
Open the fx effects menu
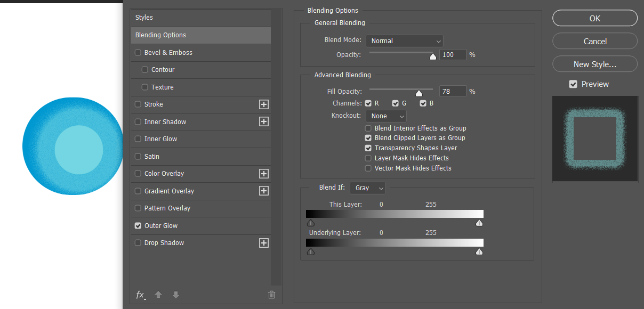(141, 295)
